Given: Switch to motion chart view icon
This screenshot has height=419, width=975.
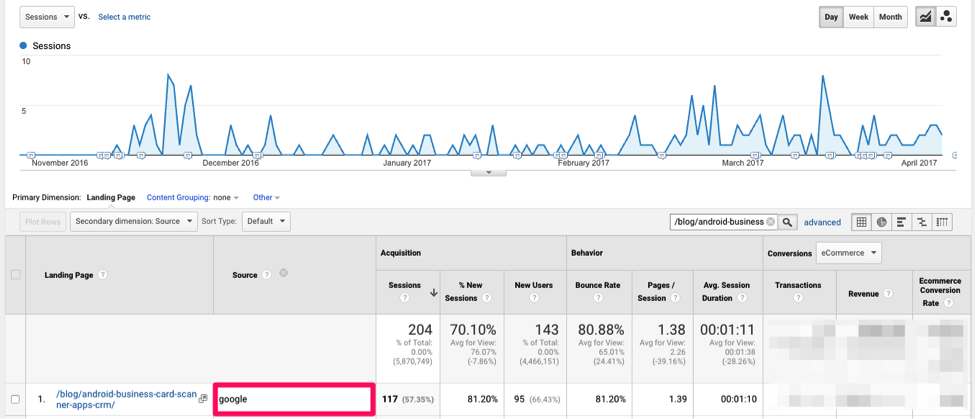Looking at the screenshot, I should (946, 17).
